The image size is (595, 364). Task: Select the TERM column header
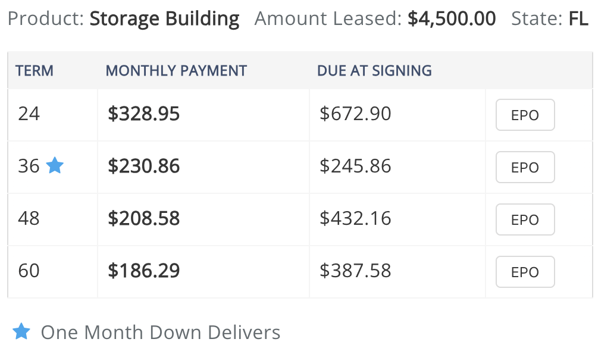[34, 71]
